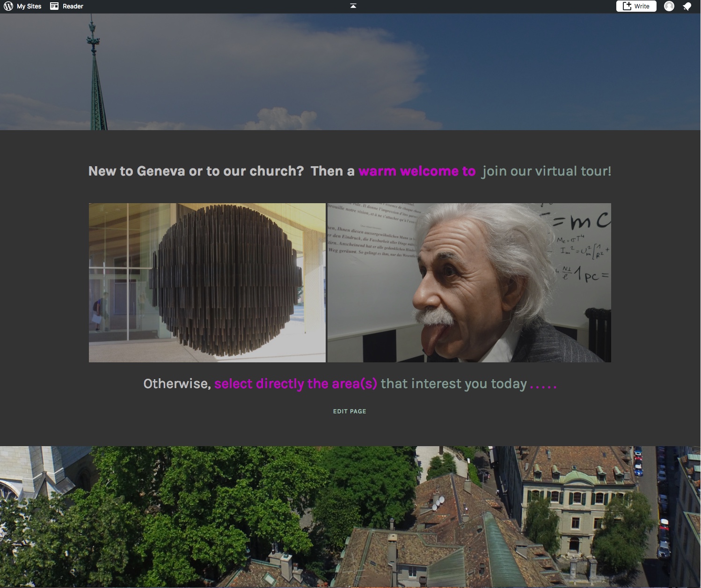The width and height of the screenshot is (701, 588).
Task: Click the "join our virtual tour!" link
Action: (x=547, y=171)
